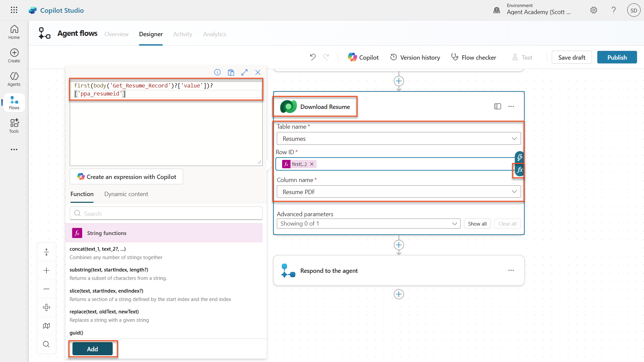
Task: Open Advanced parameters dropdown
Action: click(368, 224)
